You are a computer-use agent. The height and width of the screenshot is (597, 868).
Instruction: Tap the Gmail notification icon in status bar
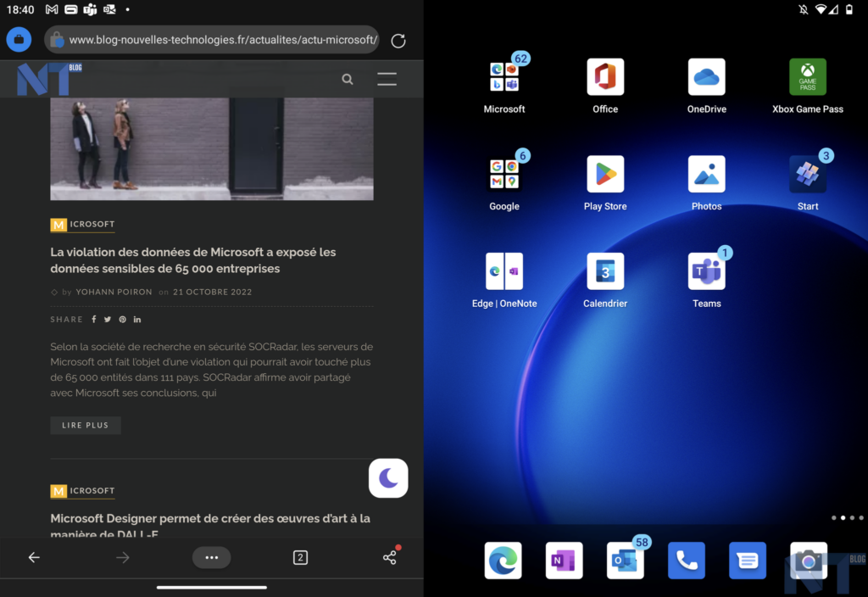click(x=52, y=9)
